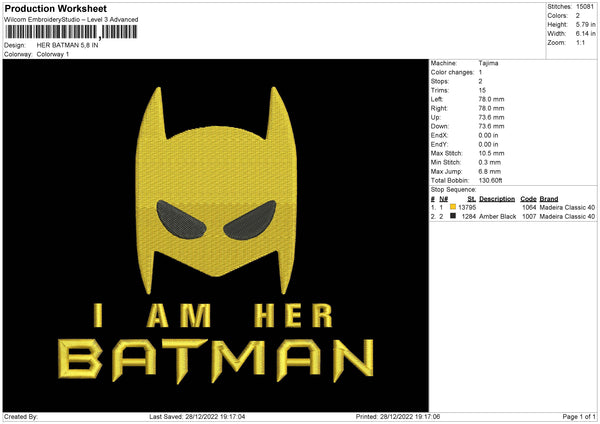Click design name 'HER BATMAN 5,8 IN'
This screenshot has width=600, height=424.
pyautogui.click(x=67, y=45)
